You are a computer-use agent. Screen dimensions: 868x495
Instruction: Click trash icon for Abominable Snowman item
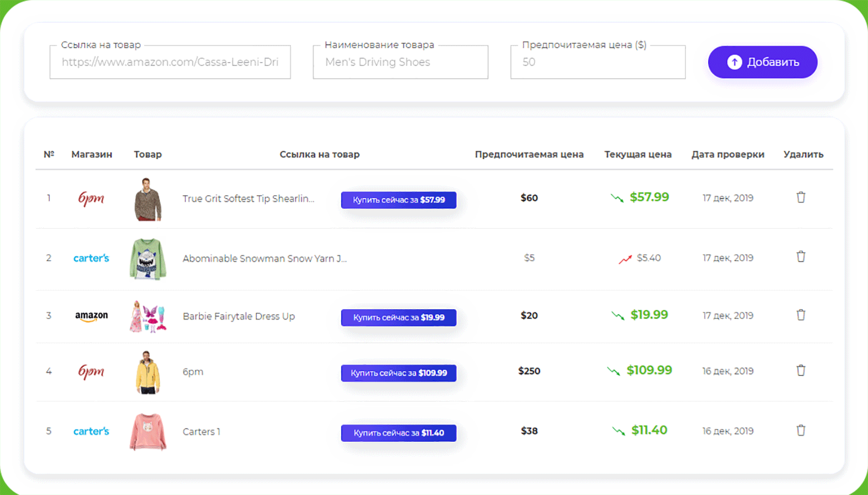coord(801,257)
